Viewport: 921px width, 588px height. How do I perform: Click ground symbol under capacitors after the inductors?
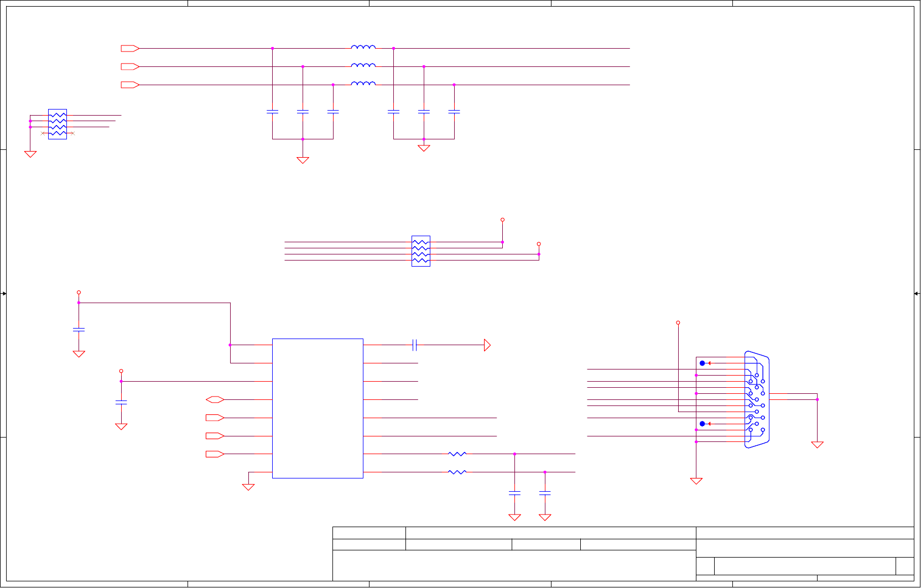[x=424, y=148]
